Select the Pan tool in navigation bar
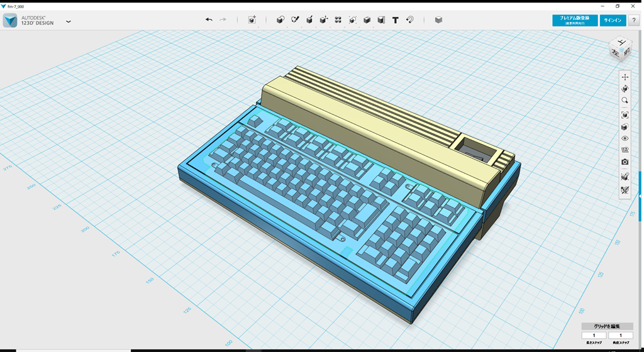 pos(625,77)
